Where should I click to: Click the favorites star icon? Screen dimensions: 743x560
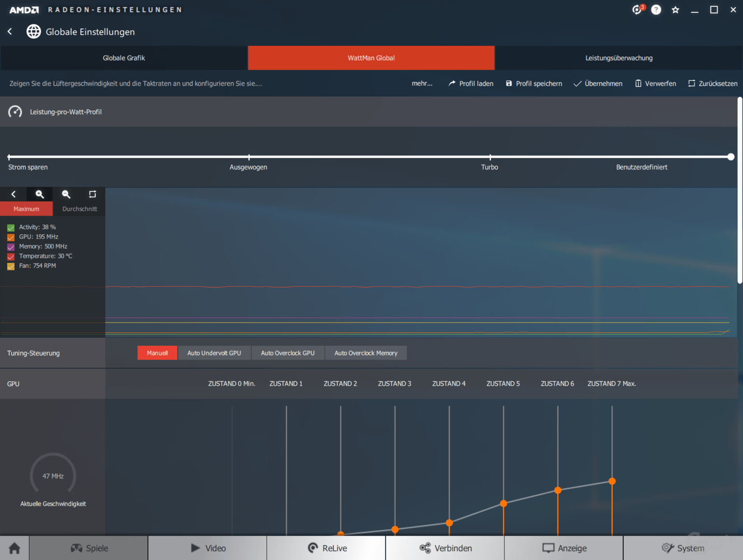(675, 10)
